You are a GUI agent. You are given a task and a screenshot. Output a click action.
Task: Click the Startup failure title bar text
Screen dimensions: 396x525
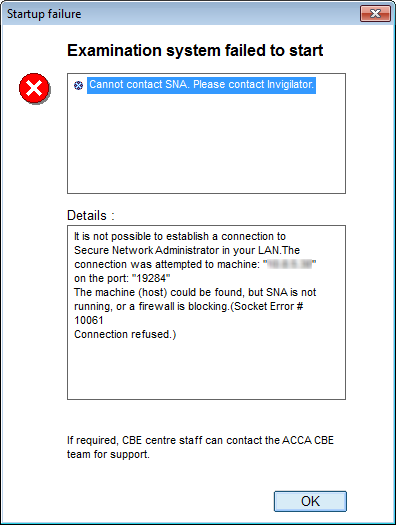44,14
